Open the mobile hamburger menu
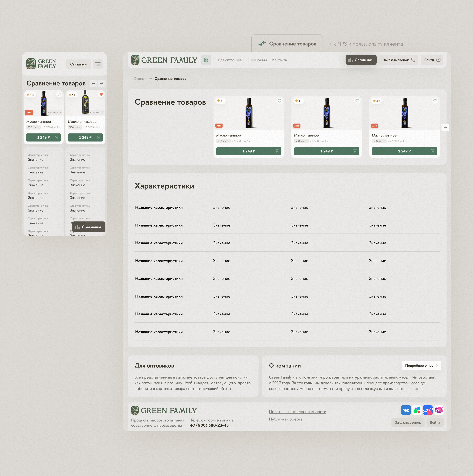Viewport: 473px width, 476px height. coord(98,64)
